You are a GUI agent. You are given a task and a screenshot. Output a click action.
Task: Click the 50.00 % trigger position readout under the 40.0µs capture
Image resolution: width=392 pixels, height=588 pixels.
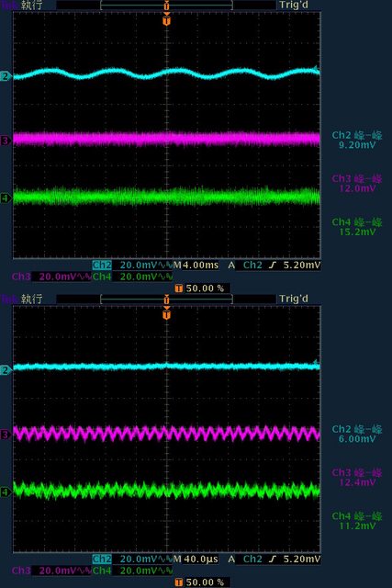point(205,582)
